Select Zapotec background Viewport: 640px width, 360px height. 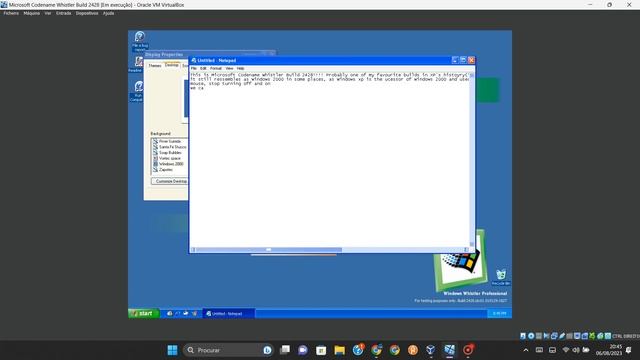pyautogui.click(x=170, y=169)
